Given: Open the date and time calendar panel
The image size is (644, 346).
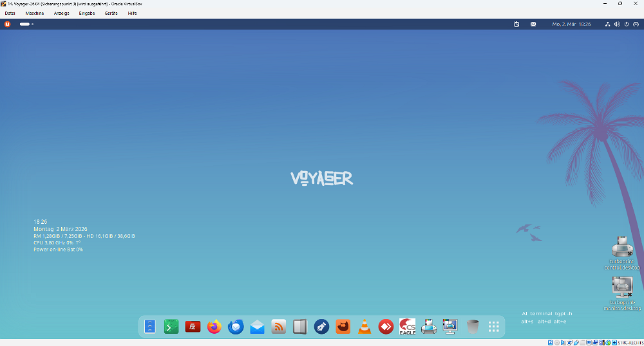Looking at the screenshot, I should 571,24.
